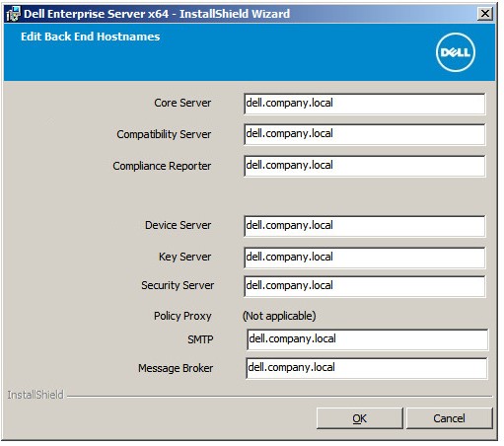The width and height of the screenshot is (504, 446).
Task: Click the Edit Back End Hostnames heading
Action: [91, 37]
